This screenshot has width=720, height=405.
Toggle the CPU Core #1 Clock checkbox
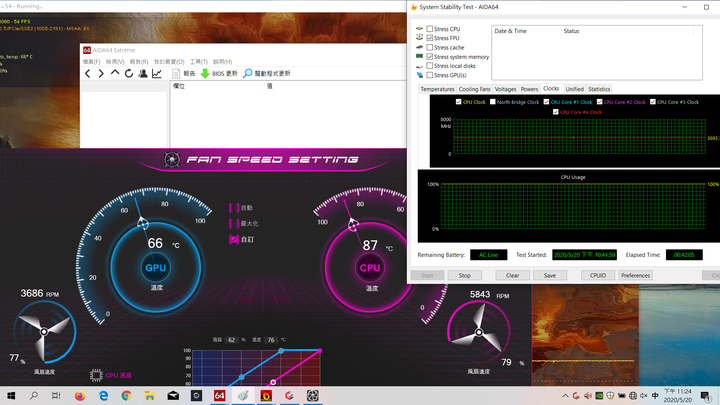point(546,102)
